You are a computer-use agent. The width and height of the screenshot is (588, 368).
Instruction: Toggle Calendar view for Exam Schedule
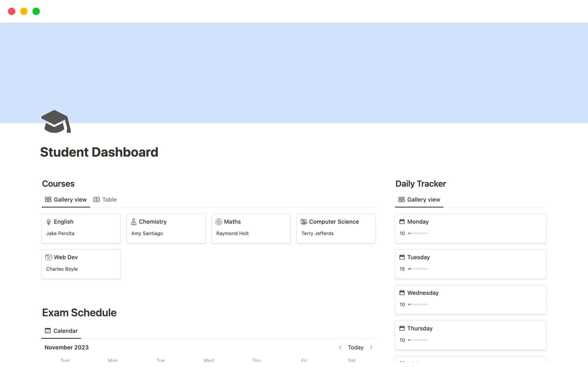[61, 330]
